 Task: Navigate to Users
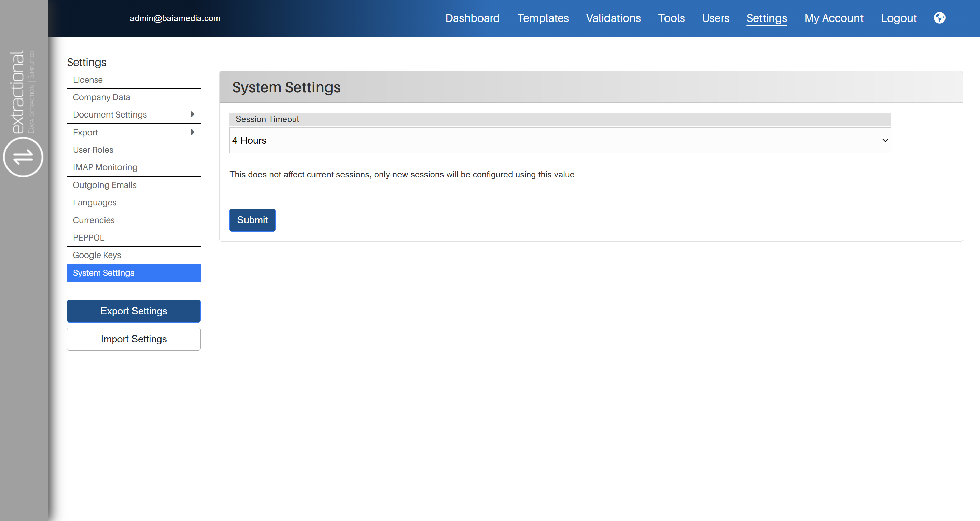point(715,18)
